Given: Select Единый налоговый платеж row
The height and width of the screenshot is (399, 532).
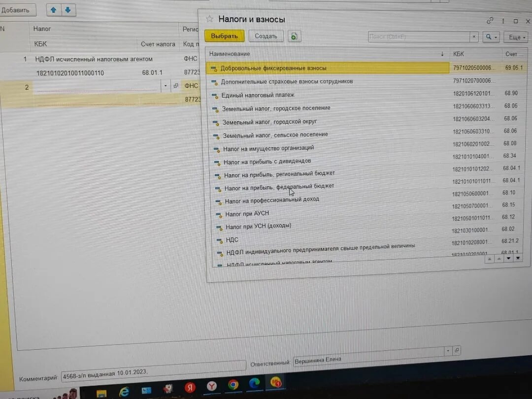Looking at the screenshot, I should 366,94.
